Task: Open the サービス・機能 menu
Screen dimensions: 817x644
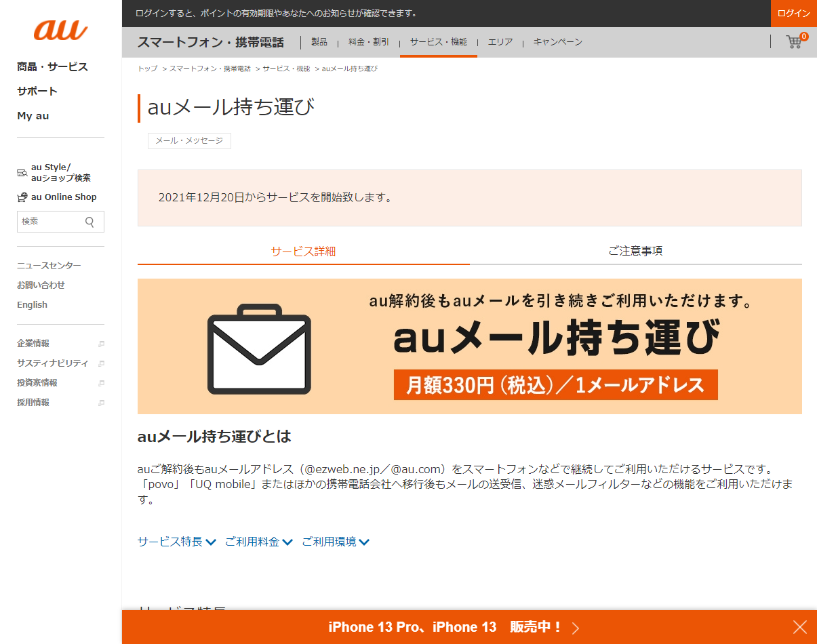Action: tap(439, 42)
